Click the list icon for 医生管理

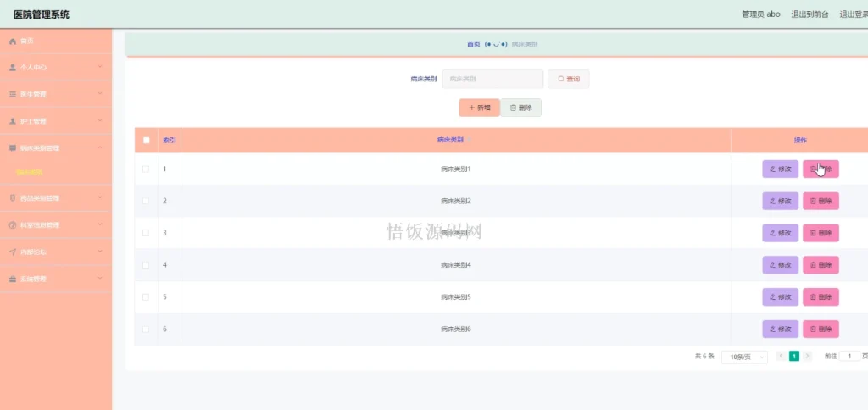coord(13,94)
